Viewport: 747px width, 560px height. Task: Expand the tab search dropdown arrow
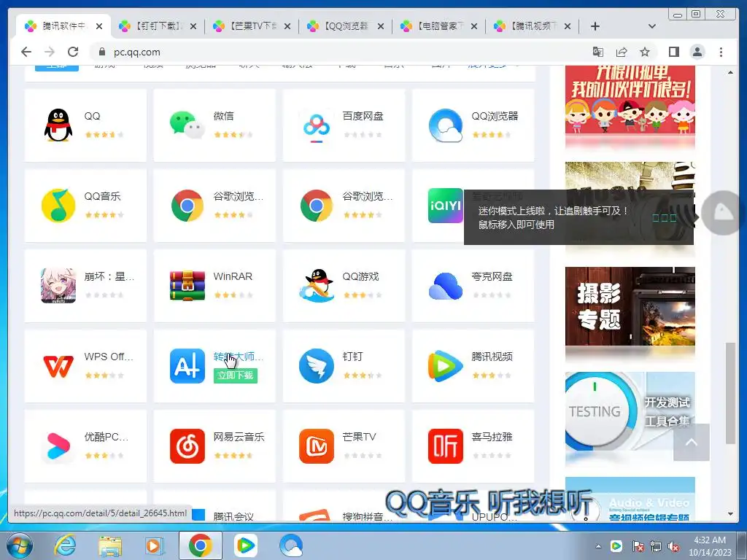(652, 26)
